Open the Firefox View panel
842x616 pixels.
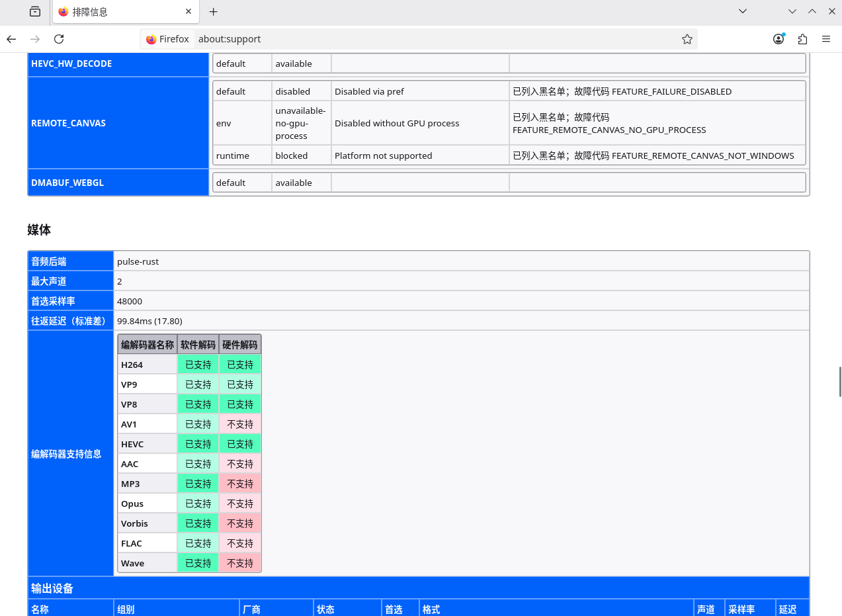click(36, 12)
